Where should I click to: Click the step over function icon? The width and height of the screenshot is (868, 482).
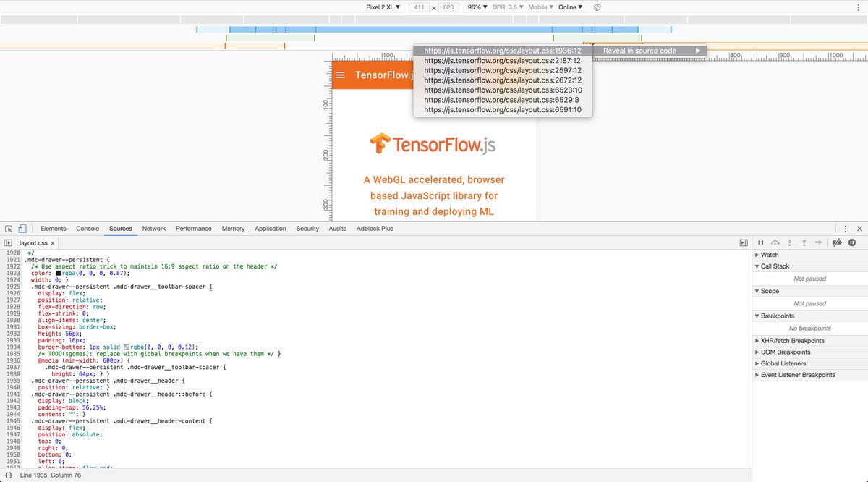pos(775,243)
